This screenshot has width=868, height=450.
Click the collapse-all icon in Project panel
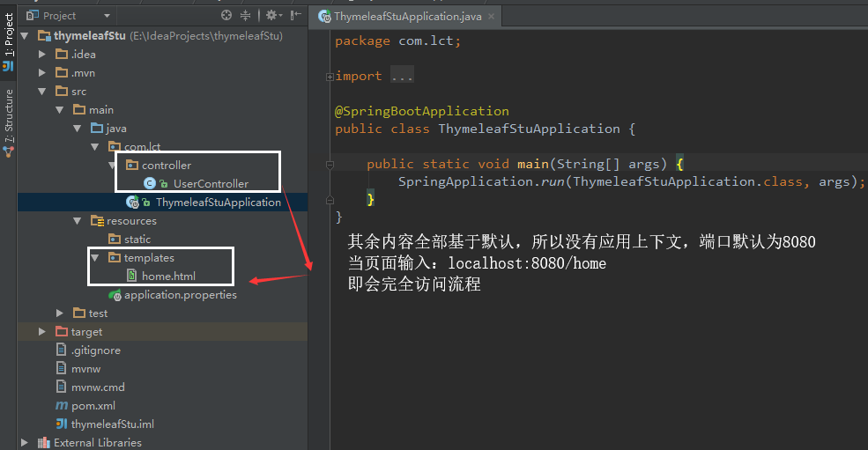(245, 16)
